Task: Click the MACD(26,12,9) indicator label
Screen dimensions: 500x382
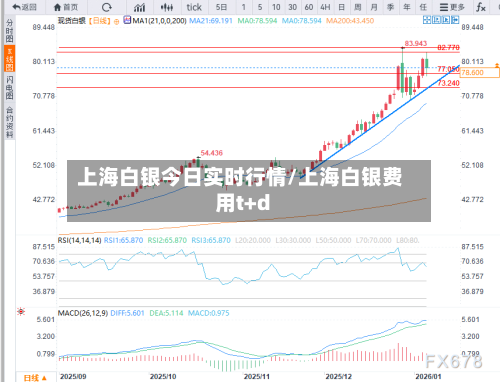Action: [x=83, y=313]
